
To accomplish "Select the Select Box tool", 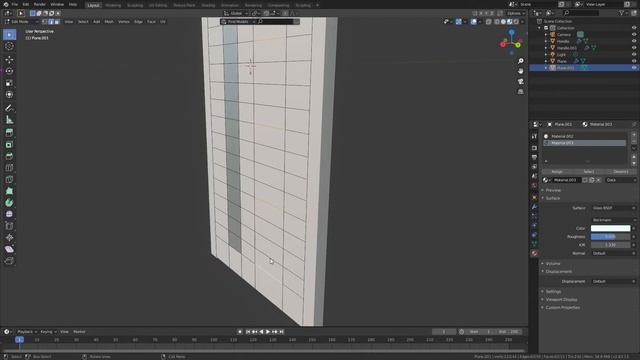I will pos(9,35).
